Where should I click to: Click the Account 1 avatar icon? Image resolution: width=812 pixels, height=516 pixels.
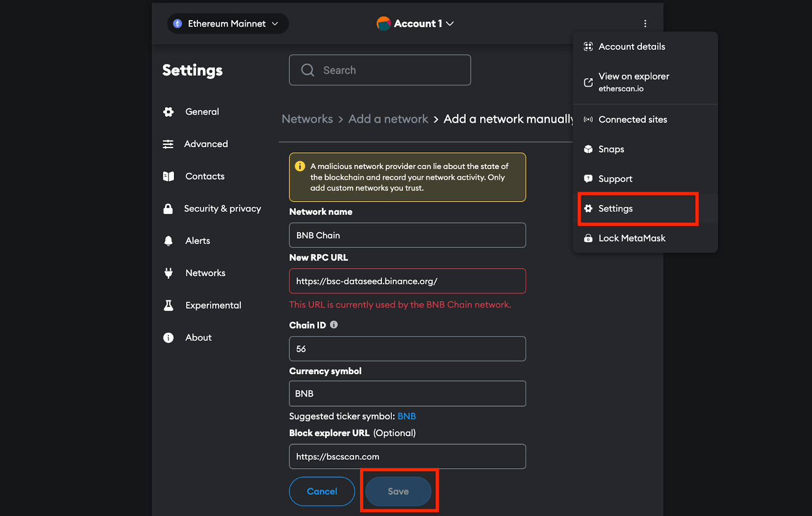pos(384,23)
